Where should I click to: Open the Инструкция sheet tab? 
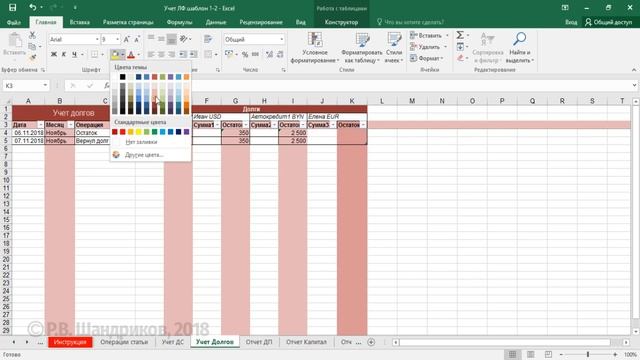(x=70, y=342)
